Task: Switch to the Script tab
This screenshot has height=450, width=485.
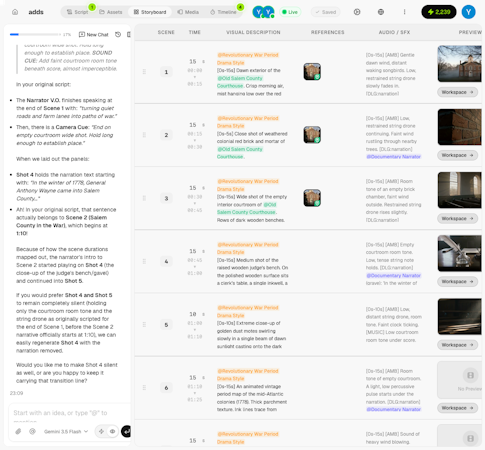Action: (77, 12)
